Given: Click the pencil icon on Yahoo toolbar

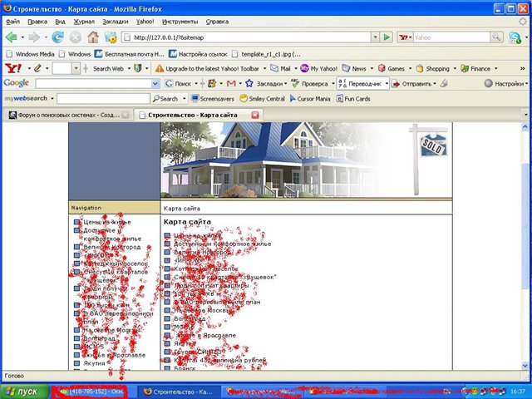Looking at the screenshot, I should tap(37, 68).
